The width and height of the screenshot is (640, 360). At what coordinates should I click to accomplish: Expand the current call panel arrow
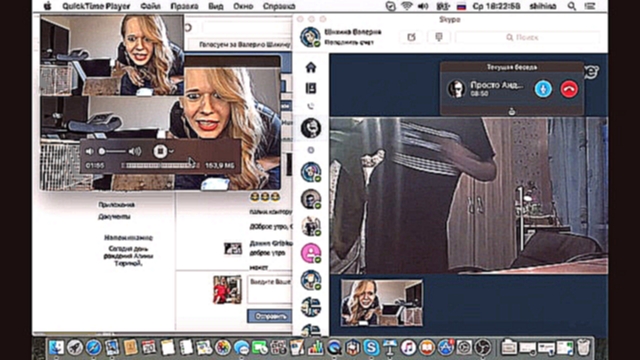512,111
